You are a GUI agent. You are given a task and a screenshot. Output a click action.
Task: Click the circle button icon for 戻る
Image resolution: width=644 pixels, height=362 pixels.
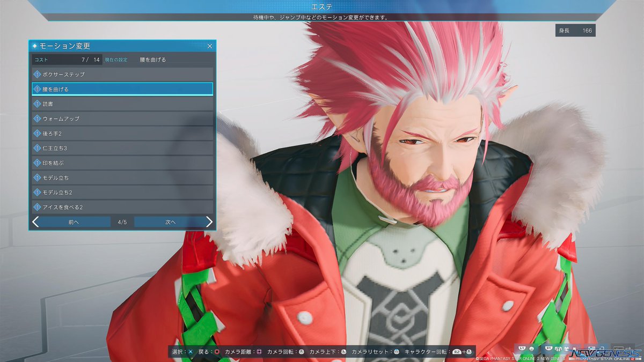[x=216, y=352]
